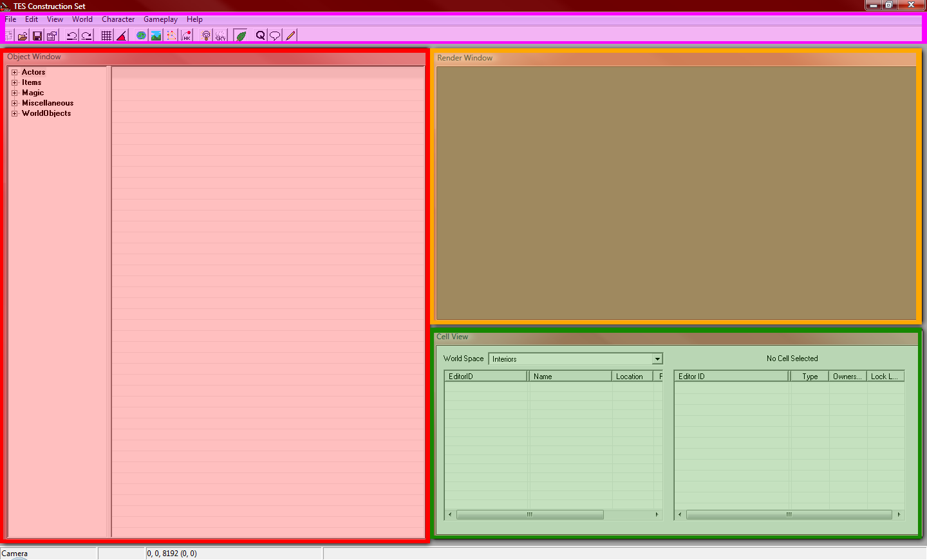Select Miscellaneous in the Object Window tree

[48, 103]
